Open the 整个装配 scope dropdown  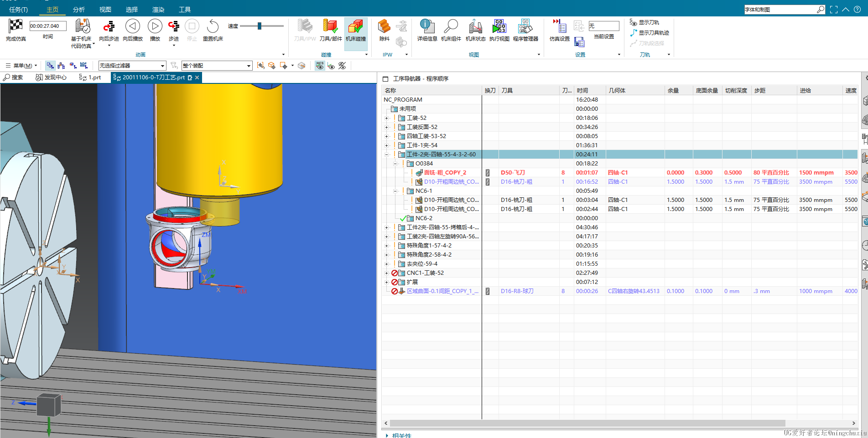(217, 66)
